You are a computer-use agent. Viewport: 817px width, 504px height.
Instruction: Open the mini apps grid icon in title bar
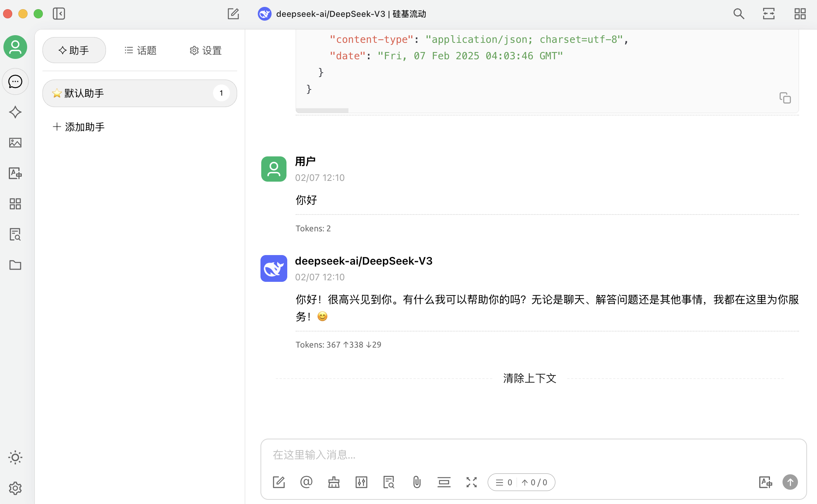(800, 14)
